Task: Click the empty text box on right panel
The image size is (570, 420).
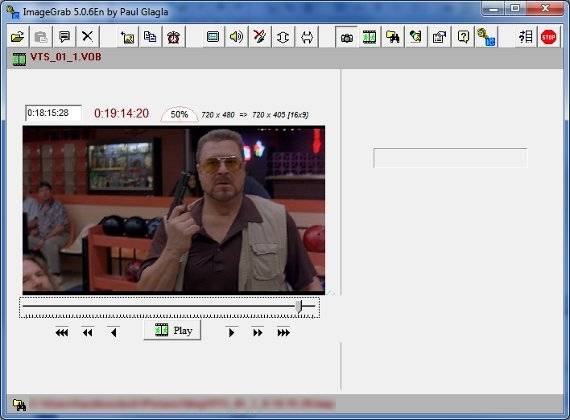Action: click(450, 157)
